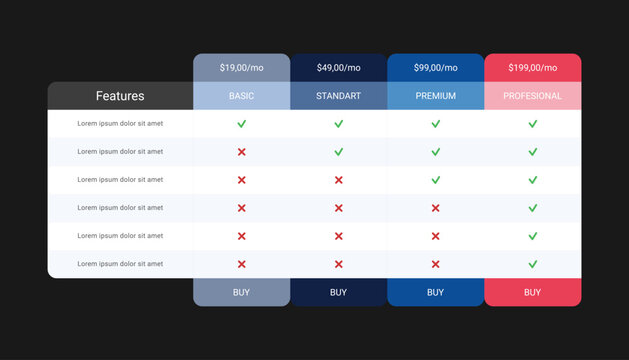Click the $199,00/mo price label
The width and height of the screenshot is (629, 360).
click(x=533, y=68)
